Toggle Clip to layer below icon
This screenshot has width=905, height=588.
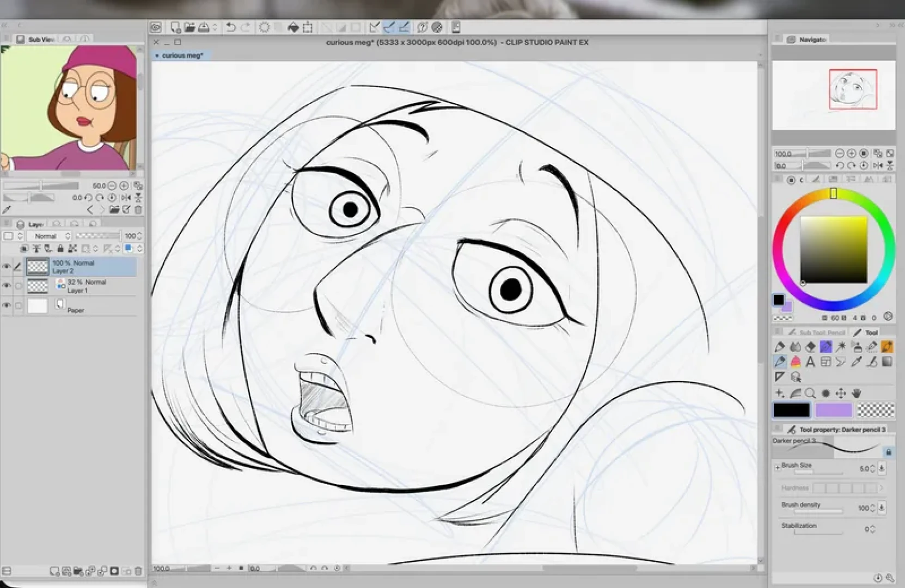(x=25, y=249)
